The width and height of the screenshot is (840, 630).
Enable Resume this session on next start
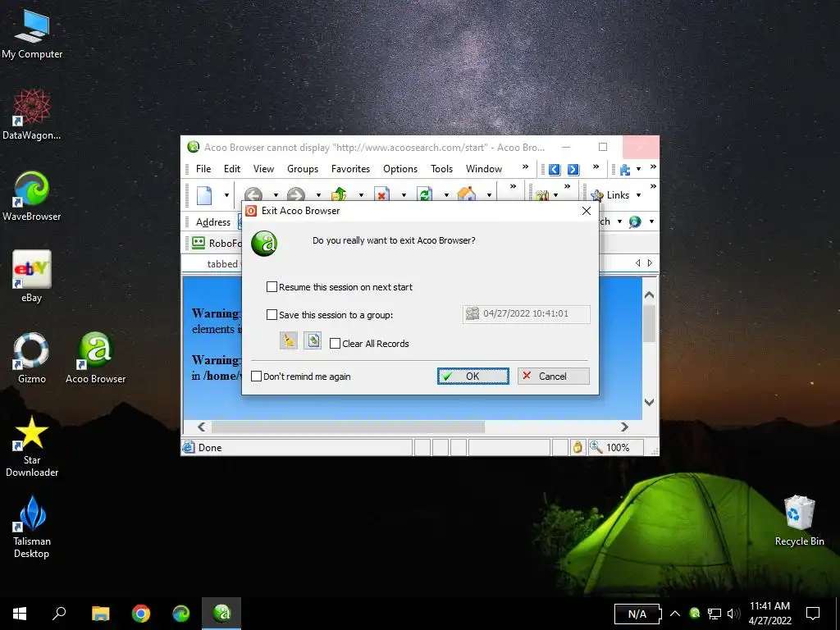(272, 286)
